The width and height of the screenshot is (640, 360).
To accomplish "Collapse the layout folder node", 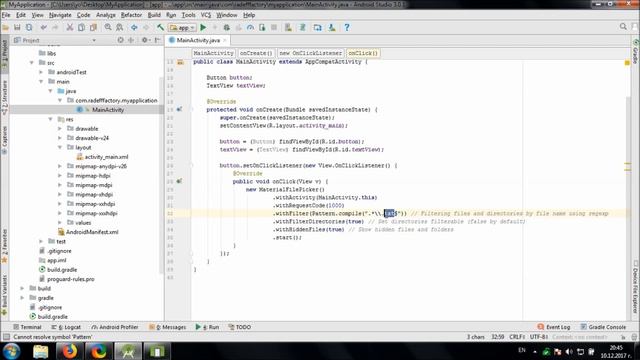I will [60, 147].
